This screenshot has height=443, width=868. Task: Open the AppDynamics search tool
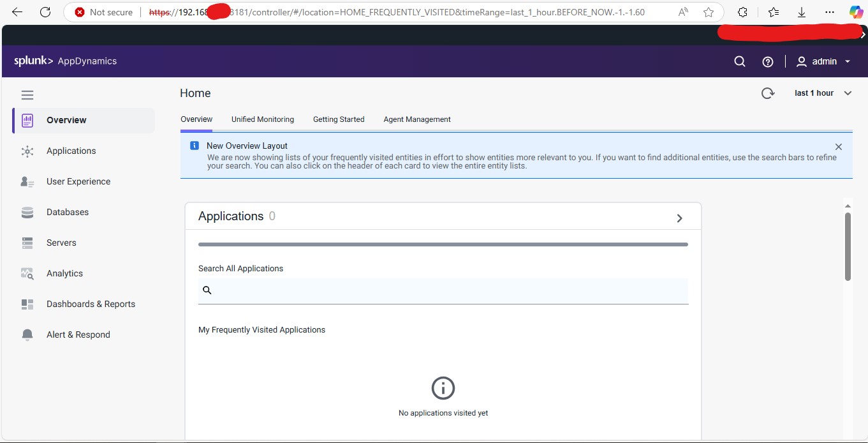tap(739, 61)
